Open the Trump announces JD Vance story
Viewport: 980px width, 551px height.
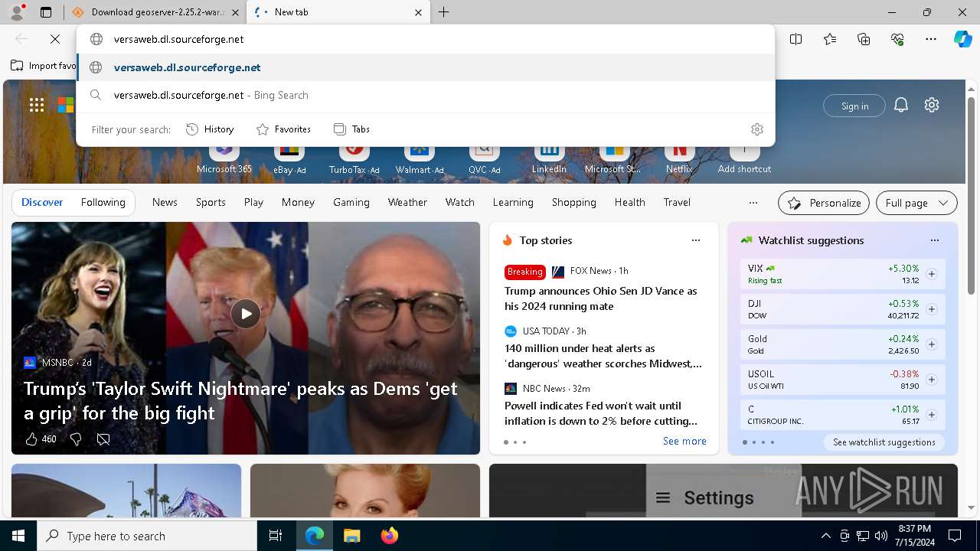(601, 298)
